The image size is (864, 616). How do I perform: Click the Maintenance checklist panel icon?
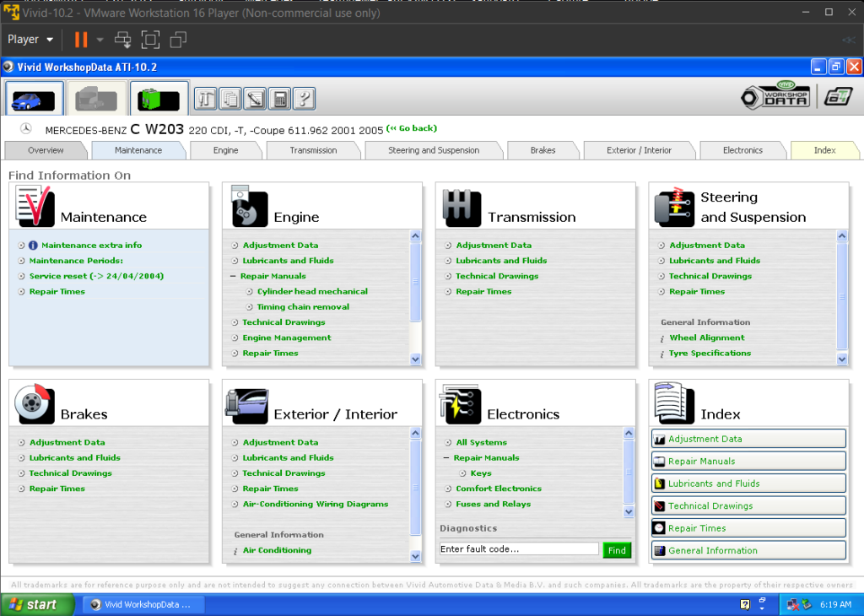(x=34, y=206)
